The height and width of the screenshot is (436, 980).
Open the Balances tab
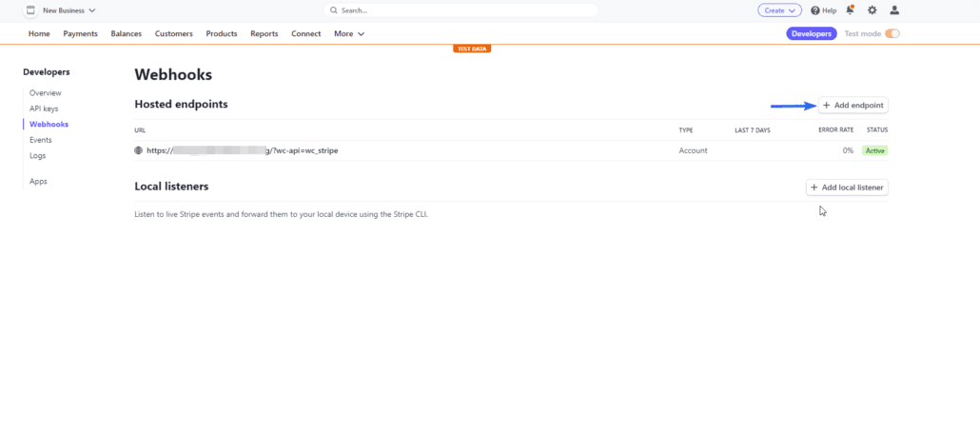click(x=127, y=33)
